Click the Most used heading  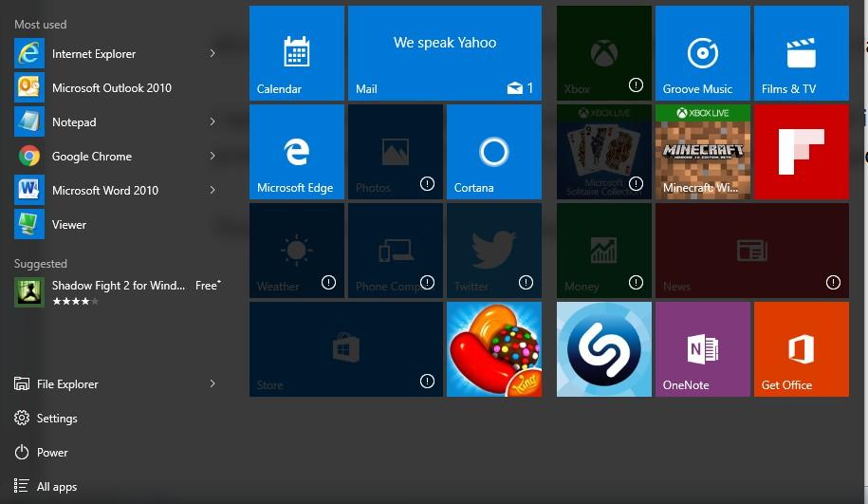coord(41,25)
